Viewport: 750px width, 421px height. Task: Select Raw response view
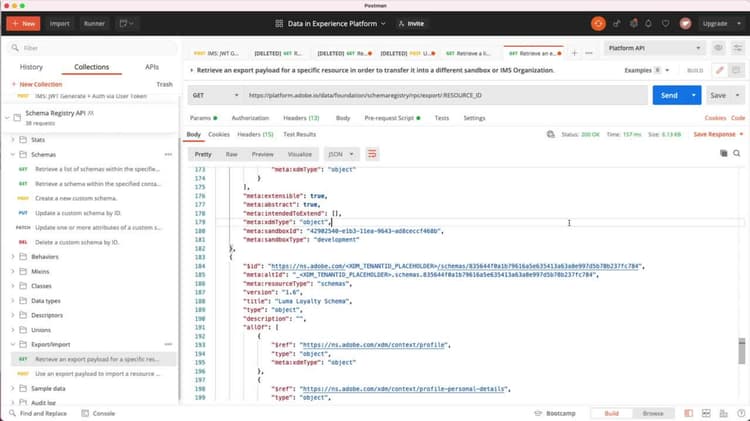pyautogui.click(x=232, y=154)
